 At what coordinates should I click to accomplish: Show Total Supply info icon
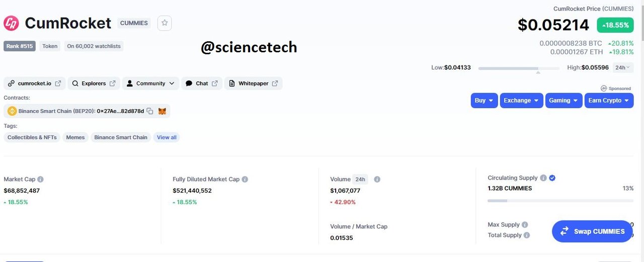tap(527, 235)
